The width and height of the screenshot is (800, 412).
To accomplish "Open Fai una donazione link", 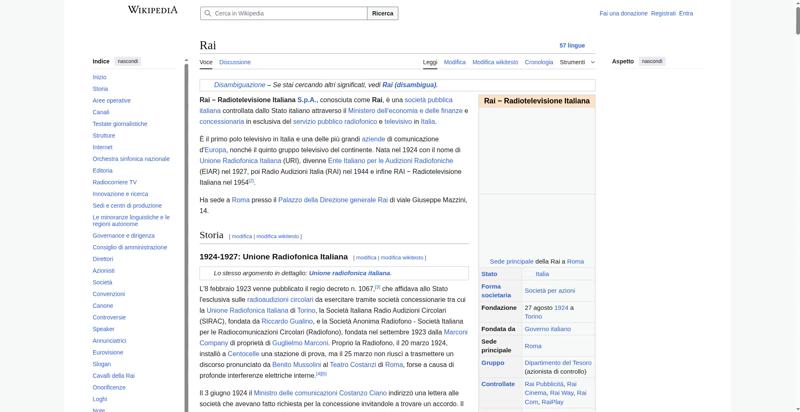I will [x=623, y=13].
